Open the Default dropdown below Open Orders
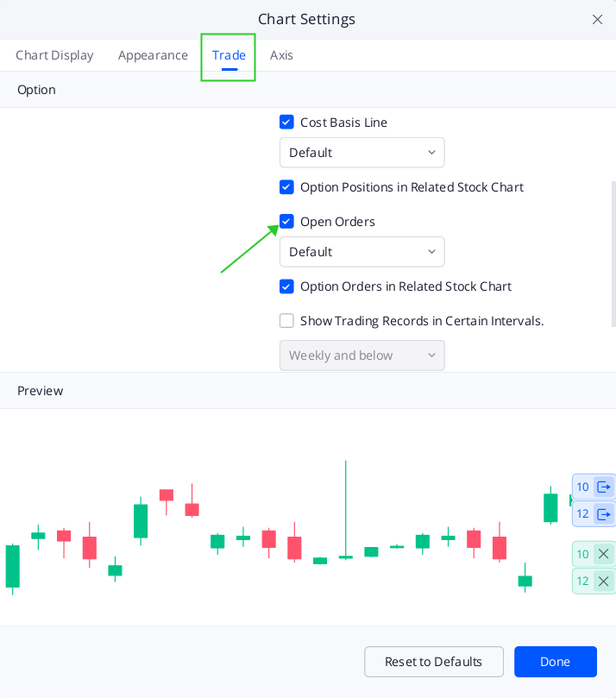This screenshot has width=616, height=698. point(361,251)
